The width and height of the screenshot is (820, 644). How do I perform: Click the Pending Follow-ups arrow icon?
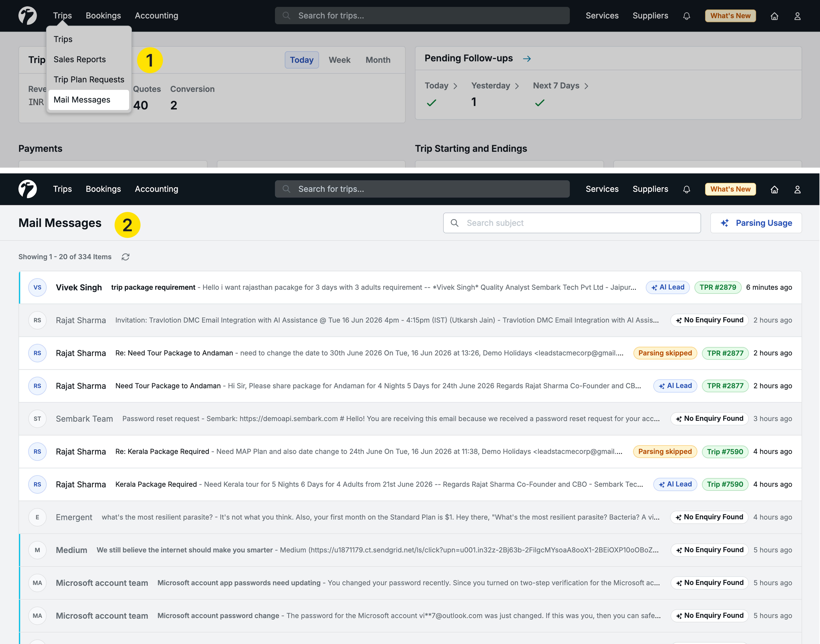pyautogui.click(x=527, y=58)
